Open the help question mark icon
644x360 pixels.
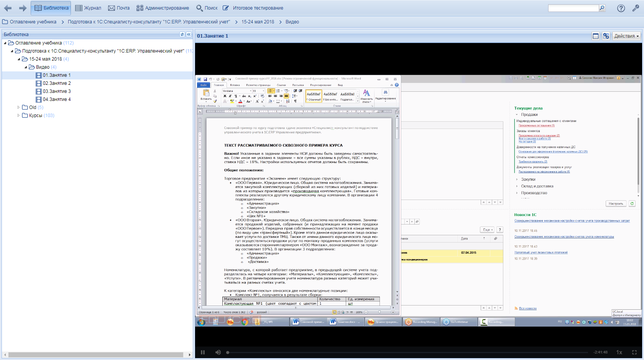621,8
